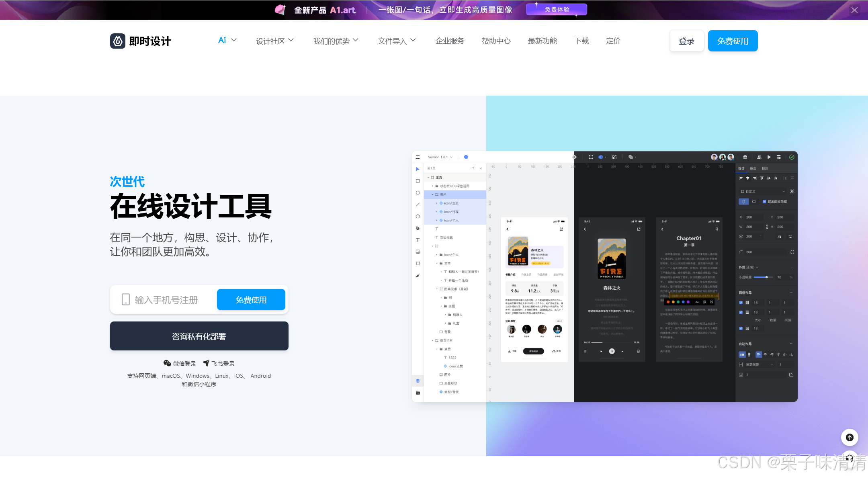The width and height of the screenshot is (868, 477).
Task: Toggle the 超出面板隐藏 checkbox
Action: pos(764,202)
